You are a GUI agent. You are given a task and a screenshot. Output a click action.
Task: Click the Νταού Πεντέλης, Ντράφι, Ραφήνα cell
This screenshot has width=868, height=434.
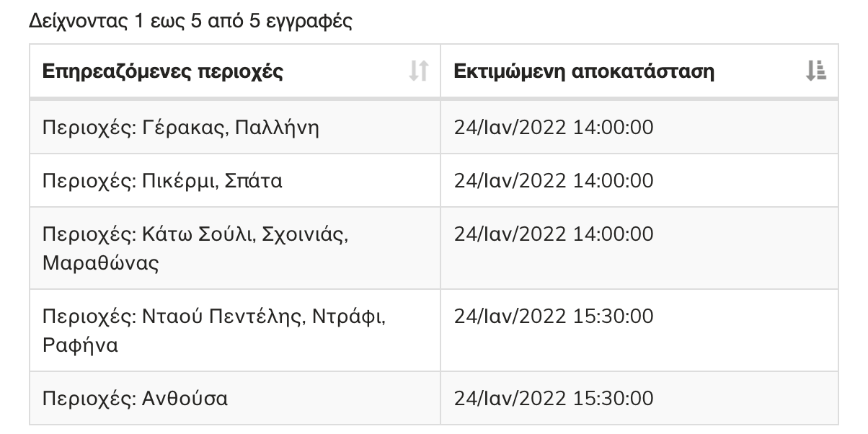tap(235, 330)
